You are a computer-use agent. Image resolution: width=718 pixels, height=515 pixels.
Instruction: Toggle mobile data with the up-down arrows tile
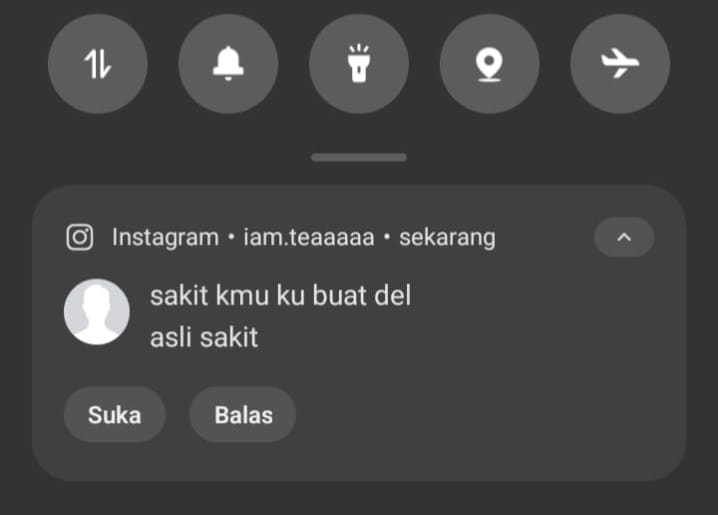click(x=98, y=64)
